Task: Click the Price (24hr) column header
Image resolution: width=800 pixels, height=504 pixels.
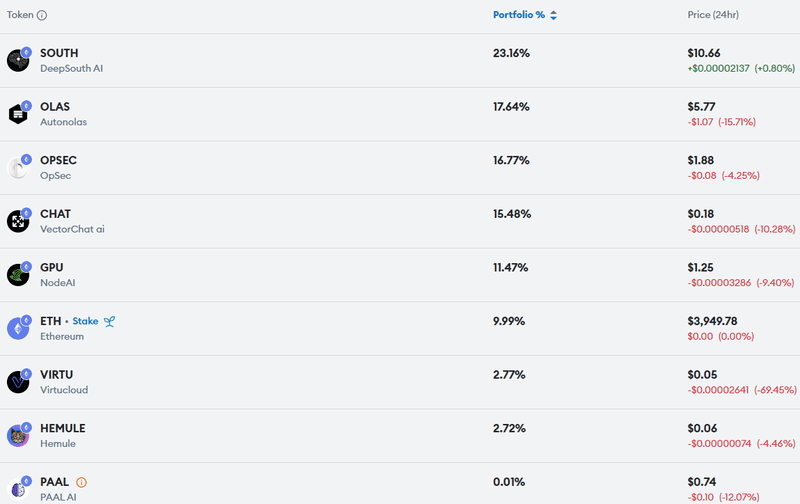Action: pyautogui.click(x=713, y=15)
